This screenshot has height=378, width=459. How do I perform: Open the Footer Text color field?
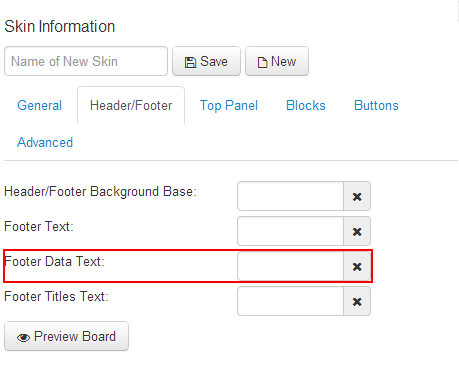[x=290, y=231]
